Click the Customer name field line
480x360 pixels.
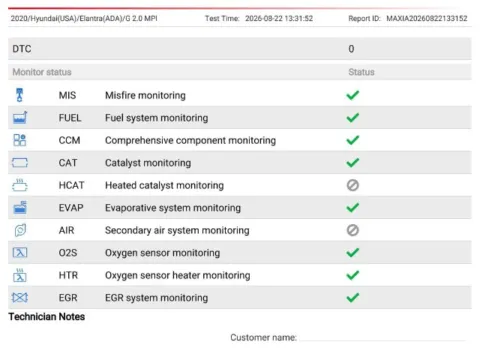point(383,340)
